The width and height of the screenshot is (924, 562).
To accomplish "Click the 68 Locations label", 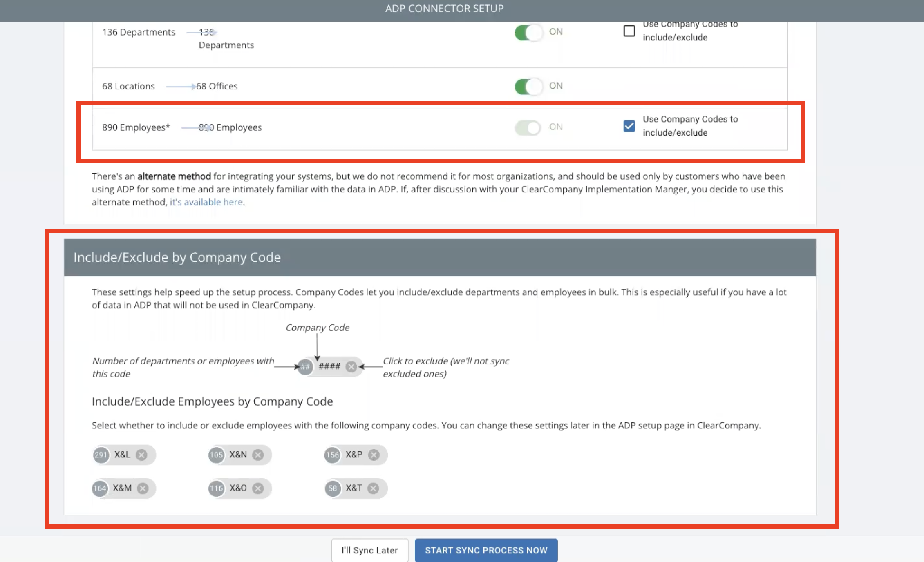I will click(128, 86).
